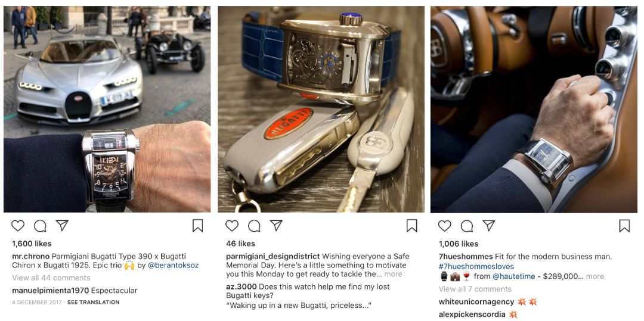Screen dimensions: 644x321
Task: View all 7 comments
Action: click(x=475, y=289)
